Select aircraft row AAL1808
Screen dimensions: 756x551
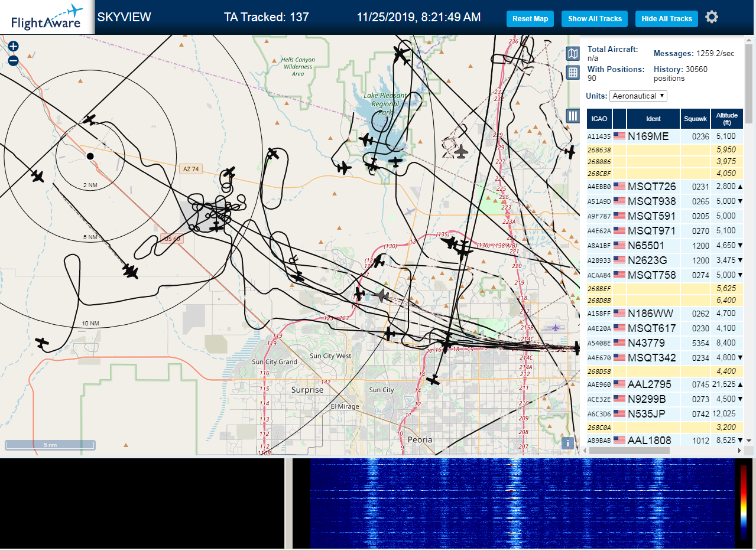pyautogui.click(x=664, y=440)
